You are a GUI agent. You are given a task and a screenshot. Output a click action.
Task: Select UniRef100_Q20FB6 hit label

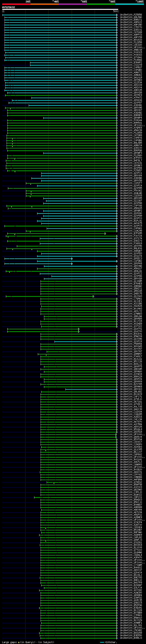(x=131, y=276)
